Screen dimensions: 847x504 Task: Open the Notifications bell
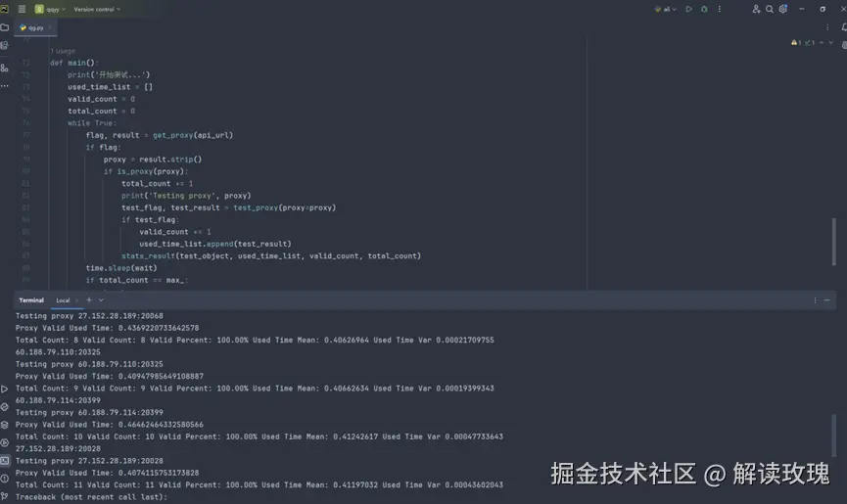pyautogui.click(x=843, y=27)
